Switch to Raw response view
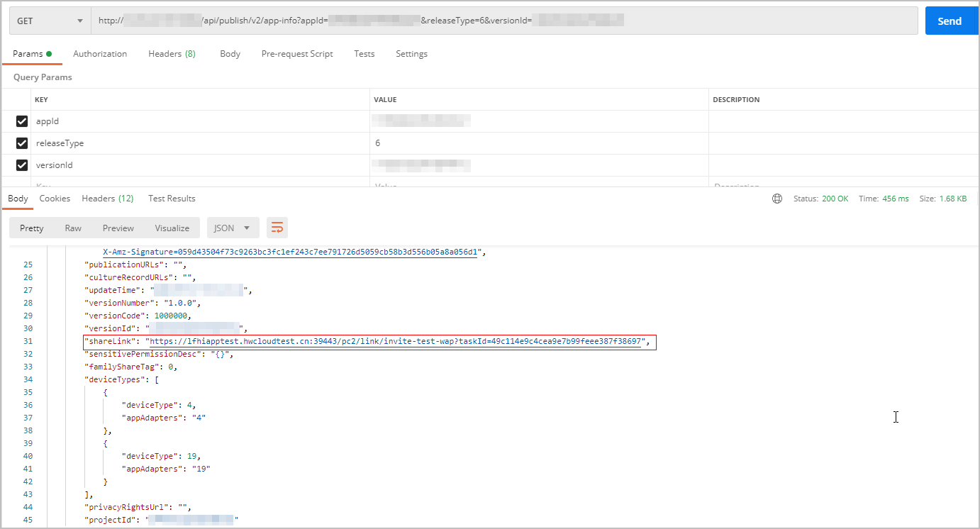980x529 pixels. pos(73,228)
